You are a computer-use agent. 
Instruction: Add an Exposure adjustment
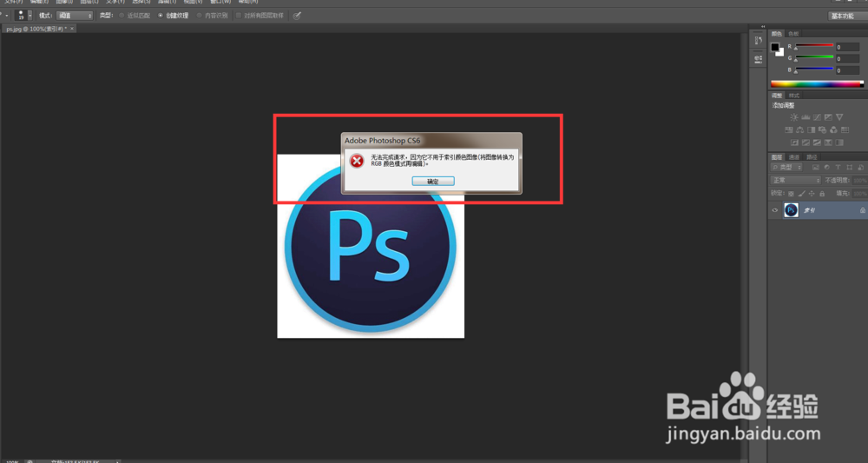coord(828,117)
